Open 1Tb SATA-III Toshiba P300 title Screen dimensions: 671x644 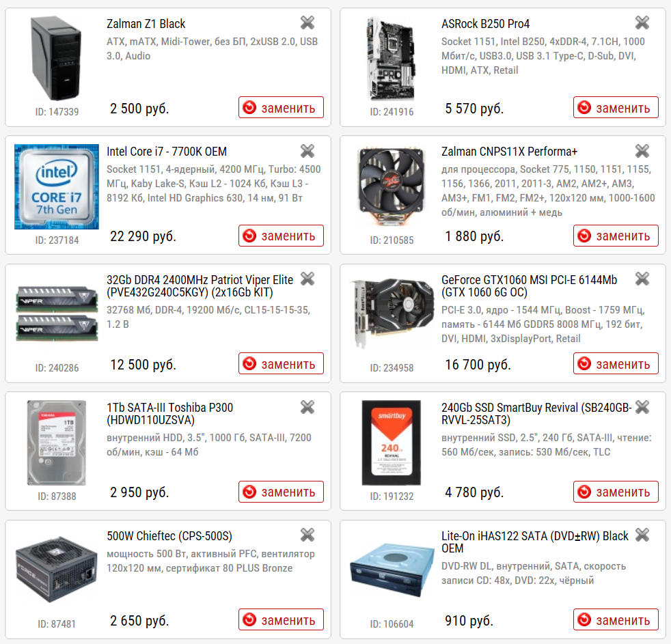point(170,413)
